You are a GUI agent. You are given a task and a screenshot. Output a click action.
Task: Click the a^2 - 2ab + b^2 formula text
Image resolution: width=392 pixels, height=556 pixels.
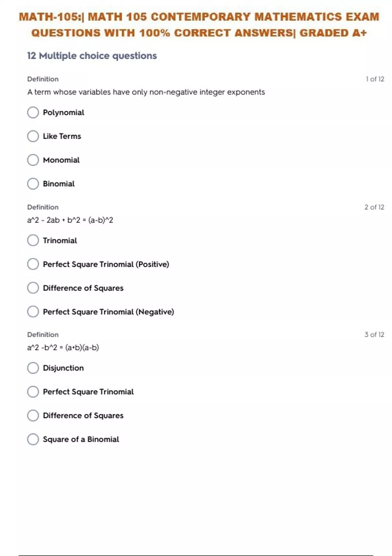tap(70, 220)
